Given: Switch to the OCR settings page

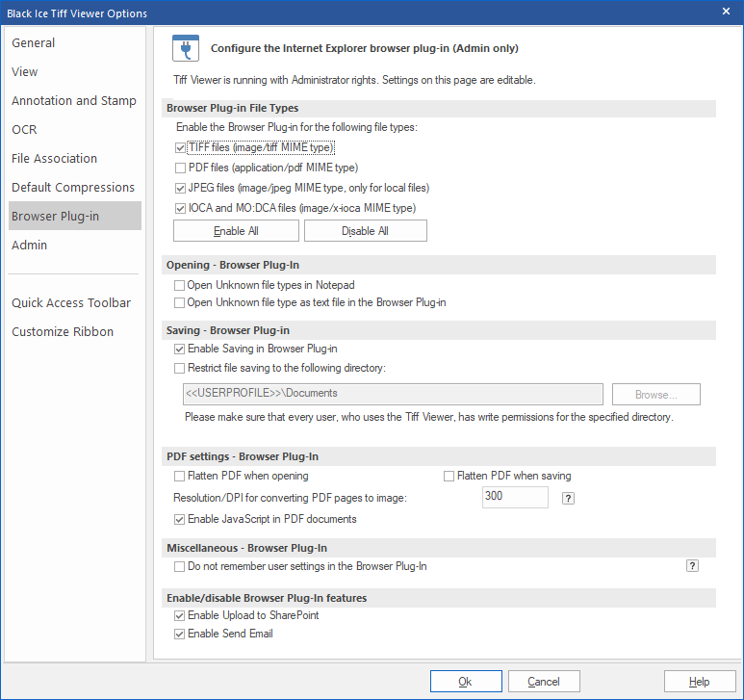Looking at the screenshot, I should pyautogui.click(x=24, y=129).
